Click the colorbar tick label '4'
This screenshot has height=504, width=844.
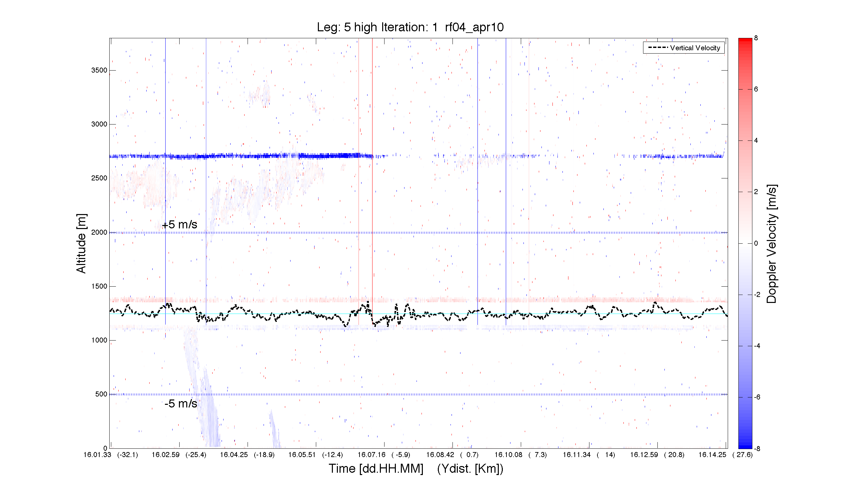[x=756, y=140]
